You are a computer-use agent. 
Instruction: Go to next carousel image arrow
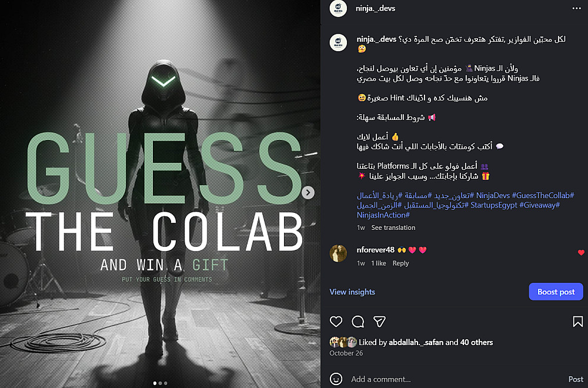pyautogui.click(x=308, y=192)
